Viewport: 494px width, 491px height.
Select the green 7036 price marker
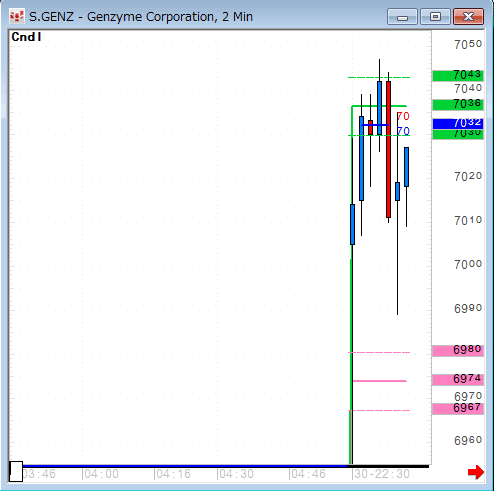click(x=458, y=105)
